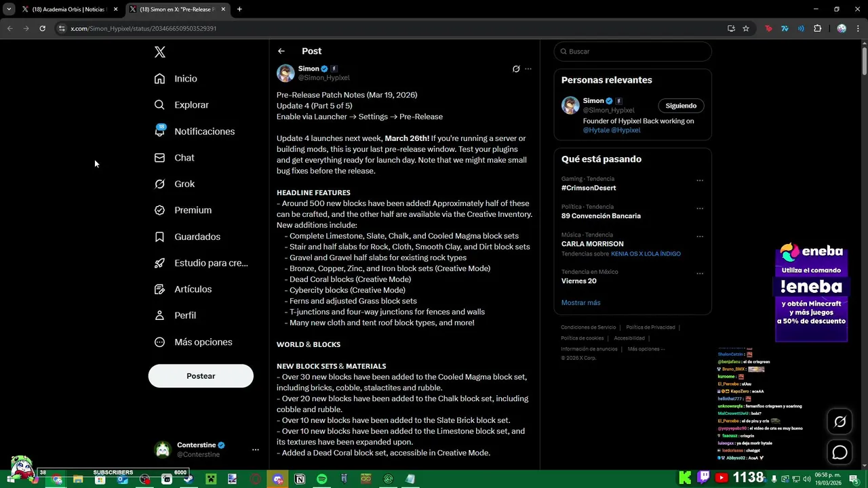The width and height of the screenshot is (868, 488).
Task: Open the Viernes 20 trend
Action: (578, 281)
